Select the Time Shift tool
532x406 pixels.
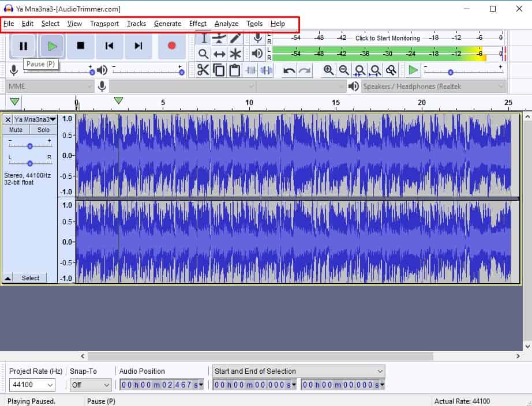pos(219,54)
